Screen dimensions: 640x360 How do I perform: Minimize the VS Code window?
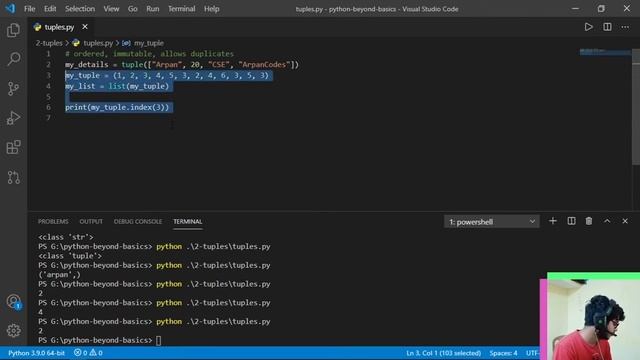tap(575, 9)
